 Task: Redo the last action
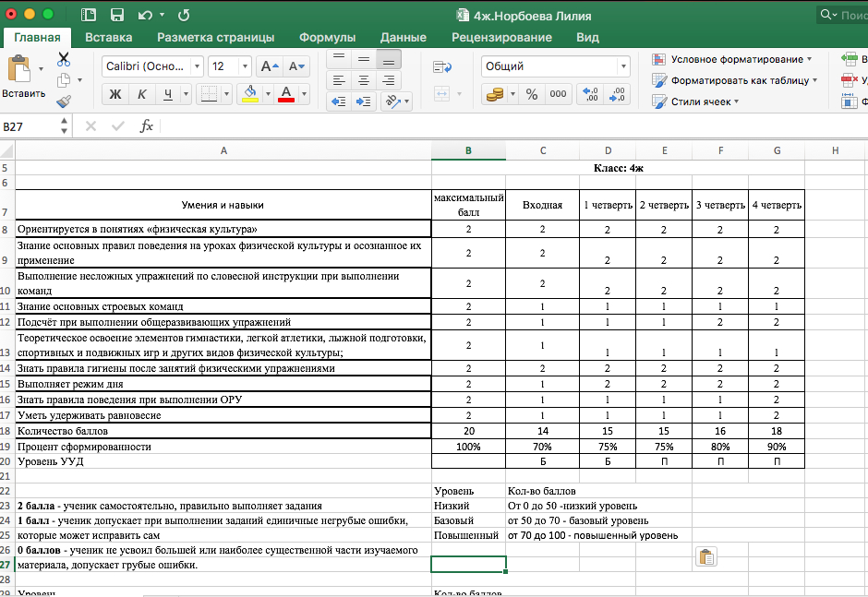pos(184,15)
